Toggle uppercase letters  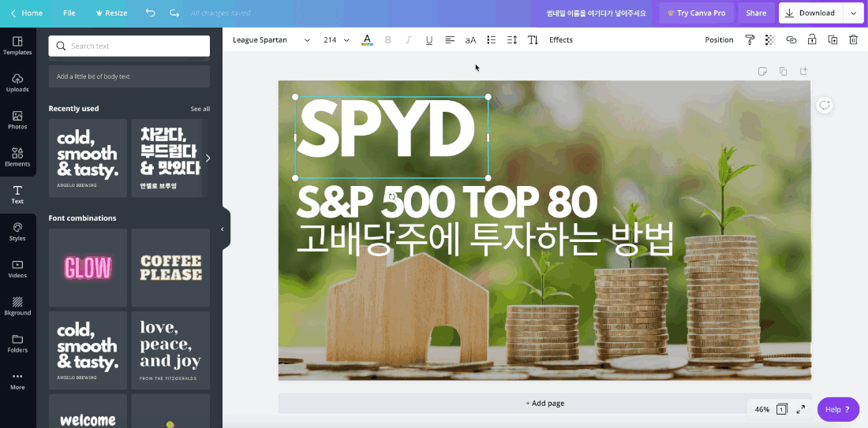(x=470, y=40)
